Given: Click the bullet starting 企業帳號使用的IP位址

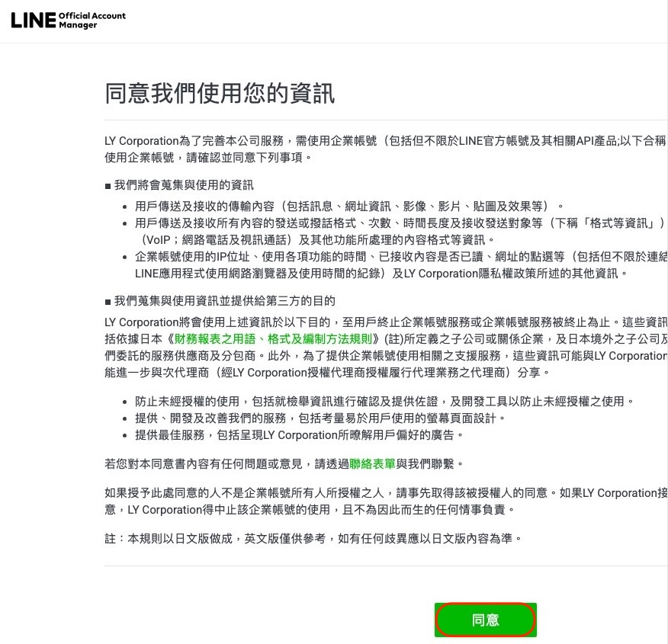Looking at the screenshot, I should point(401,264).
